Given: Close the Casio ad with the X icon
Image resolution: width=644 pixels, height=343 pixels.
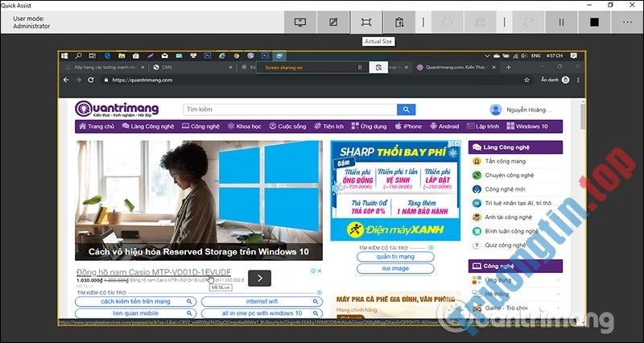Looking at the screenshot, I should [x=320, y=271].
